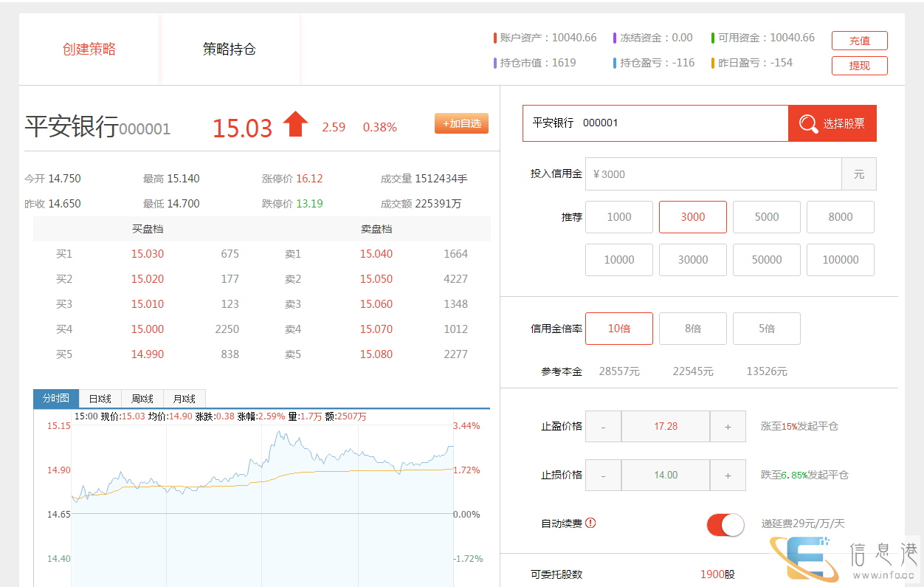Click the +加自选 button

click(462, 123)
